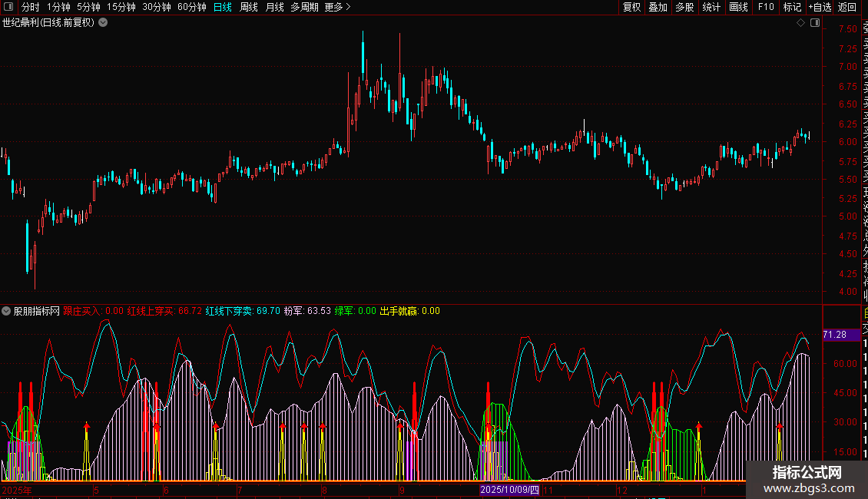Select the 分时 intraday view
This screenshot has width=868, height=499.
30,7
